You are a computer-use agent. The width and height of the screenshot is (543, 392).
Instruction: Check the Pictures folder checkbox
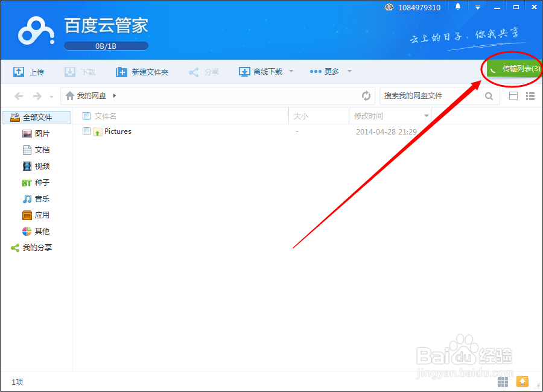[x=86, y=131]
